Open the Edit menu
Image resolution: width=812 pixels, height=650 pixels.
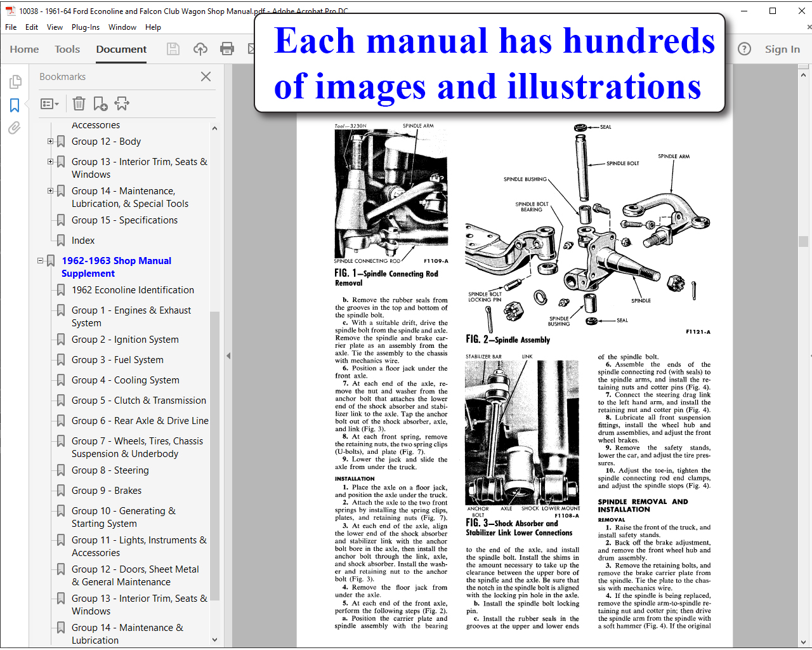coord(32,27)
